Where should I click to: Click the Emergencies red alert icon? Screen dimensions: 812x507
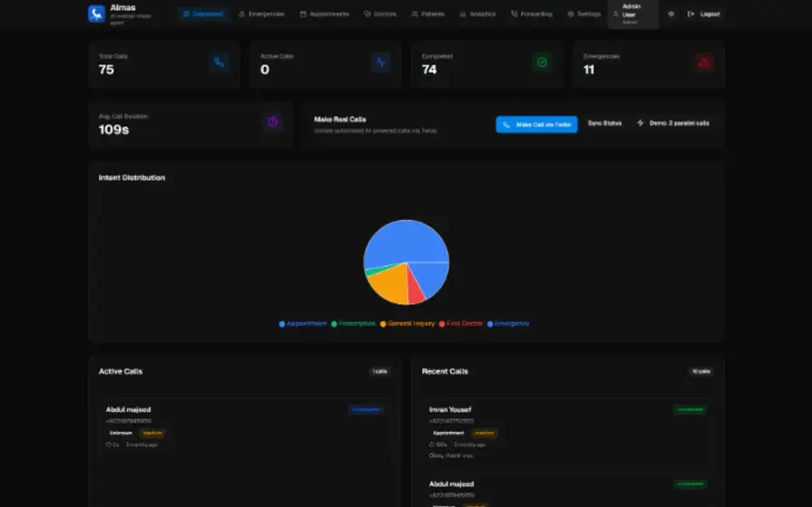(x=704, y=62)
